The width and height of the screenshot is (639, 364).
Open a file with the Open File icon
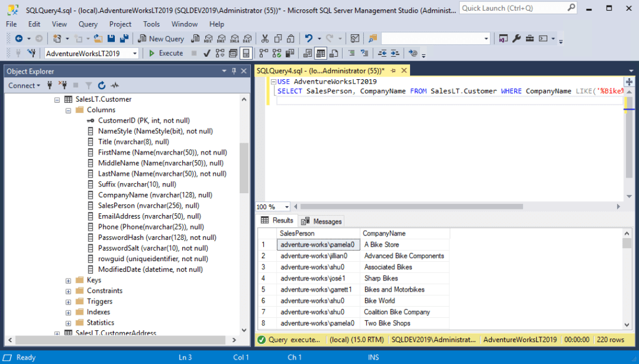click(x=98, y=39)
